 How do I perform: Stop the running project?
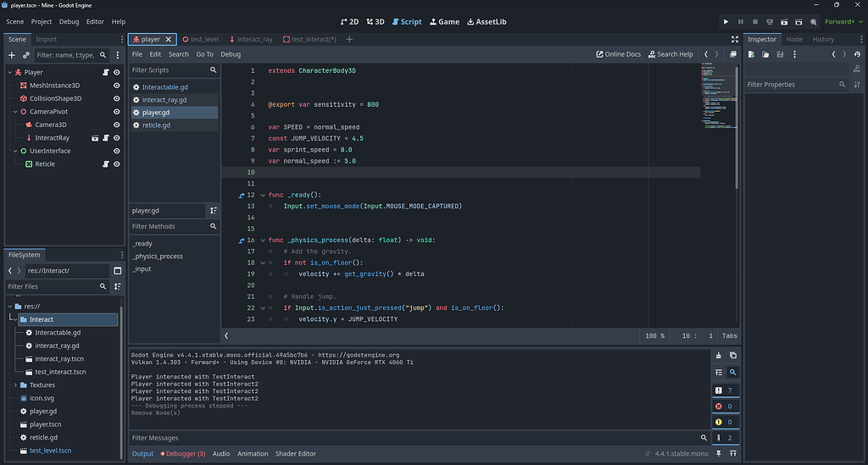755,21
